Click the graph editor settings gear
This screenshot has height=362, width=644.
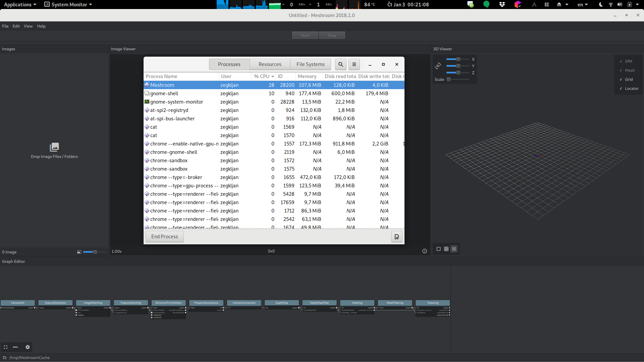[28, 347]
